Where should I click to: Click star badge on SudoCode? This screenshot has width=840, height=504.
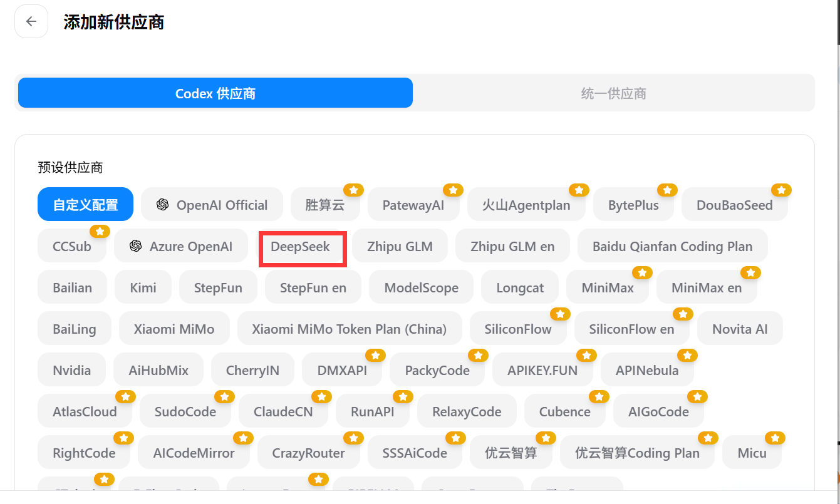tap(224, 396)
